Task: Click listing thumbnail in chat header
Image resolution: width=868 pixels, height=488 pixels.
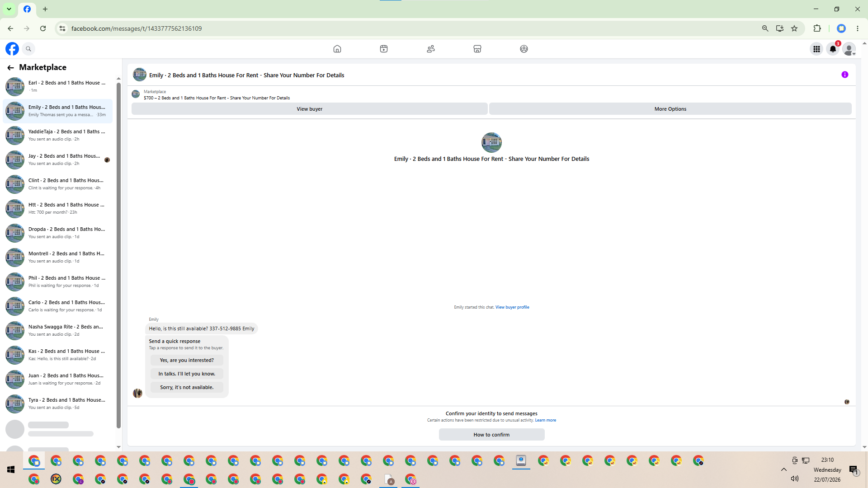Action: (x=140, y=75)
